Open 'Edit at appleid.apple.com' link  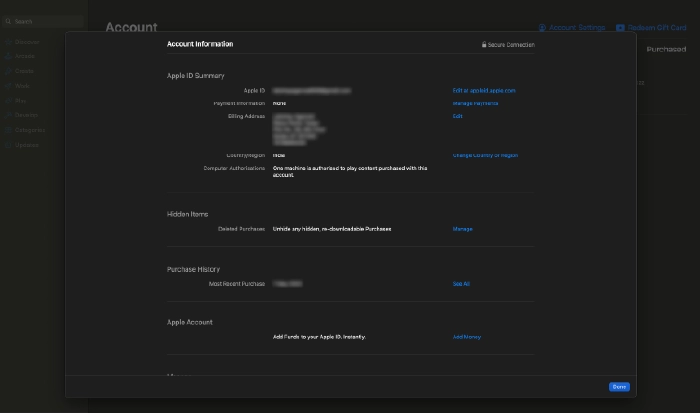483,91
